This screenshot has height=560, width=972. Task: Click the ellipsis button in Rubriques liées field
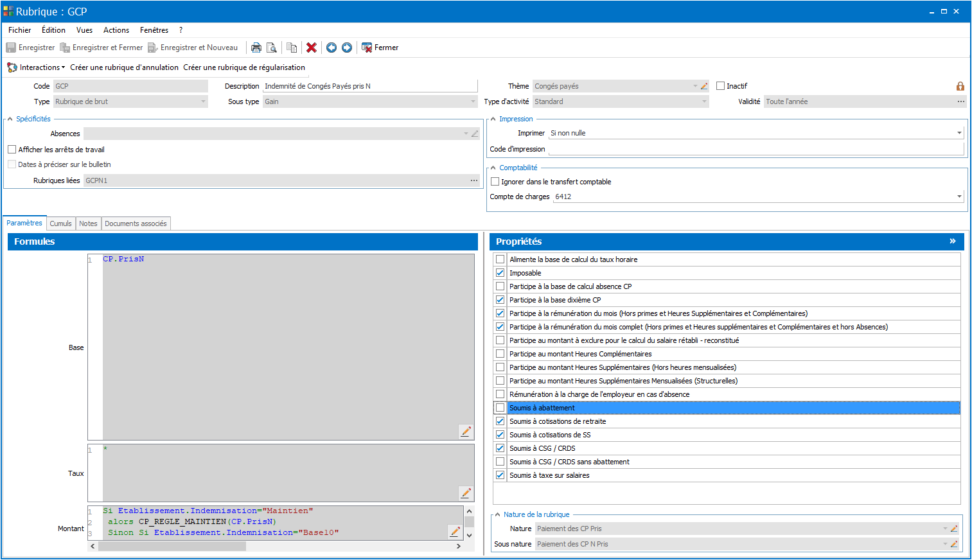pyautogui.click(x=474, y=180)
